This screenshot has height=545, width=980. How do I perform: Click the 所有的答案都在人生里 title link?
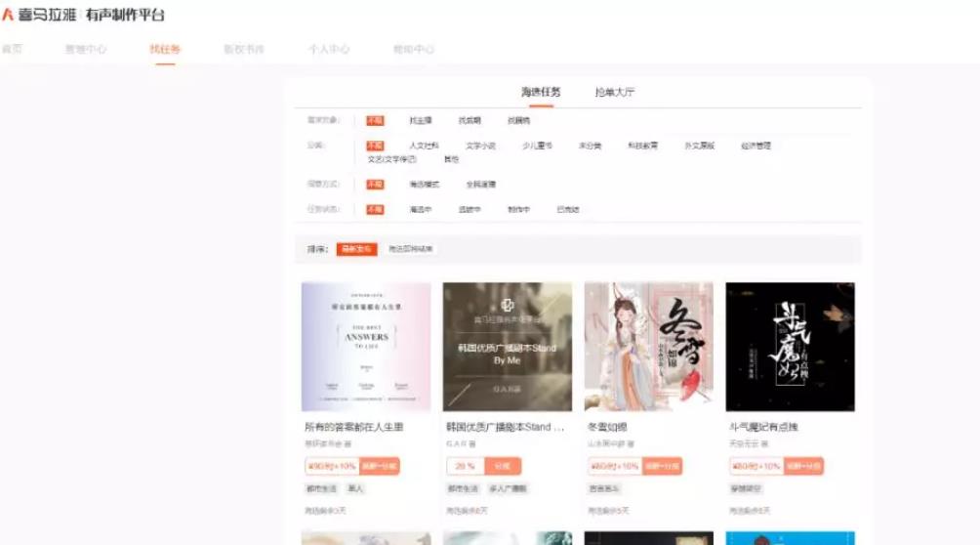click(354, 427)
